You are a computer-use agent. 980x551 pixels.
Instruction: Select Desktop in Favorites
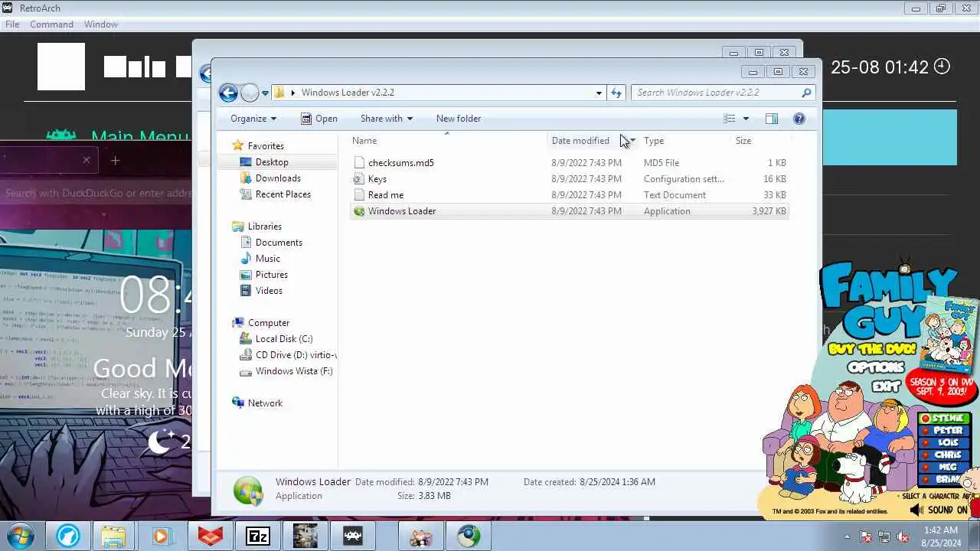pos(272,162)
